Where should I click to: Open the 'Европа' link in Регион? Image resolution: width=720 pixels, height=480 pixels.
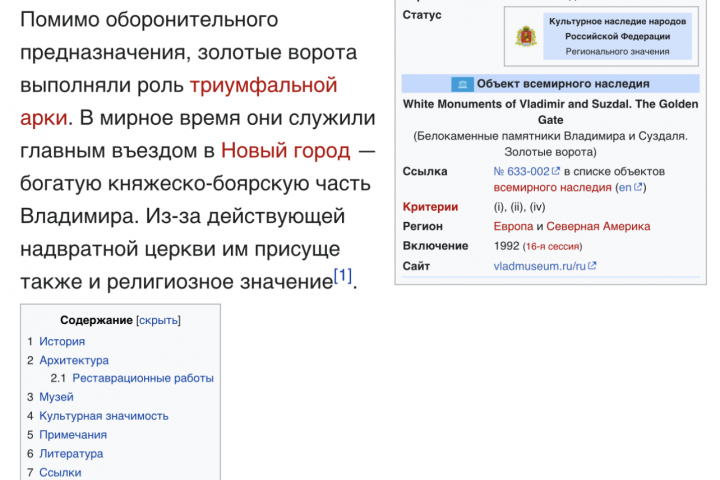coord(513,226)
